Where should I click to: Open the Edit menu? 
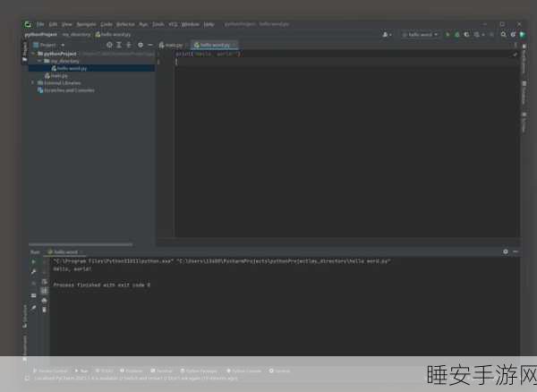point(53,24)
